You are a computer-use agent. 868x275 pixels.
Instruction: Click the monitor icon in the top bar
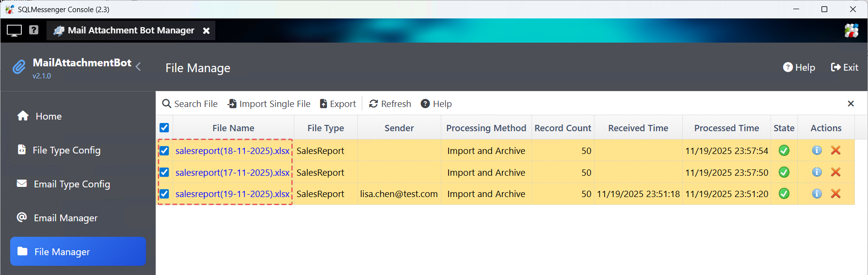tap(14, 31)
